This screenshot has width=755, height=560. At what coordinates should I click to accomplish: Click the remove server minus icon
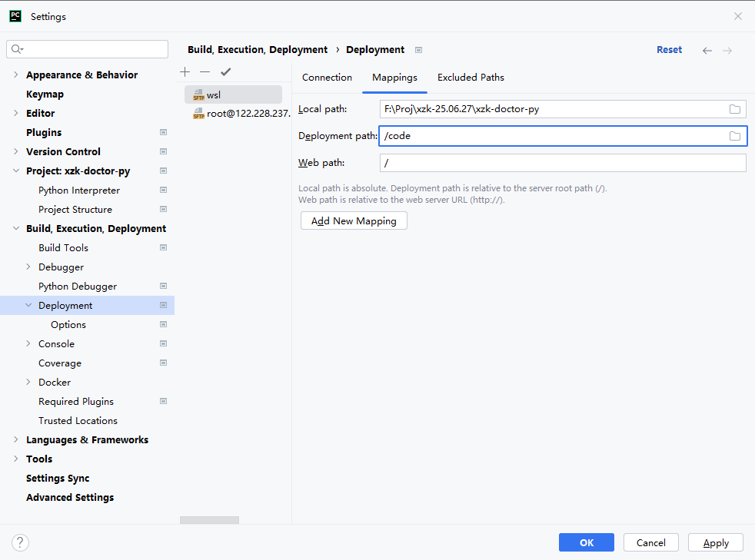pyautogui.click(x=205, y=71)
